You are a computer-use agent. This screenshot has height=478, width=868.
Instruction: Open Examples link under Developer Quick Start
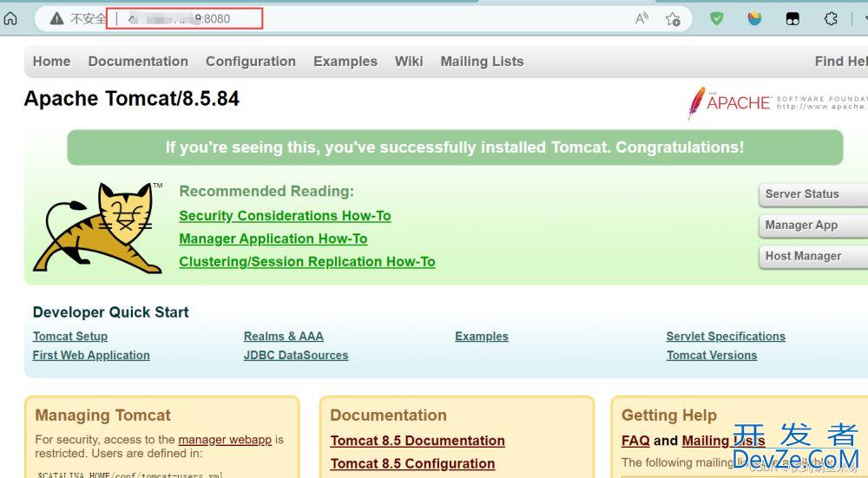pos(482,337)
